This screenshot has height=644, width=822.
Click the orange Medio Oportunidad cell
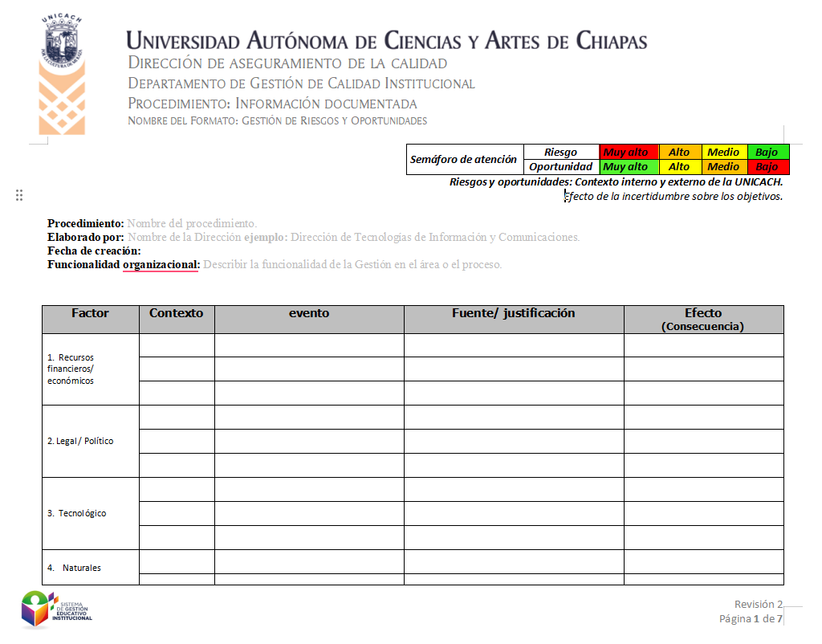tap(723, 167)
